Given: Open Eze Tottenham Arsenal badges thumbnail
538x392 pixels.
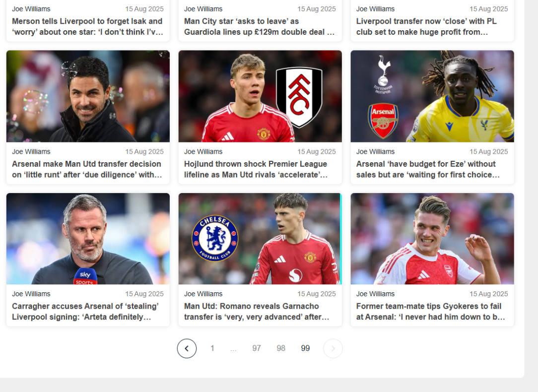Looking at the screenshot, I should tap(432, 96).
